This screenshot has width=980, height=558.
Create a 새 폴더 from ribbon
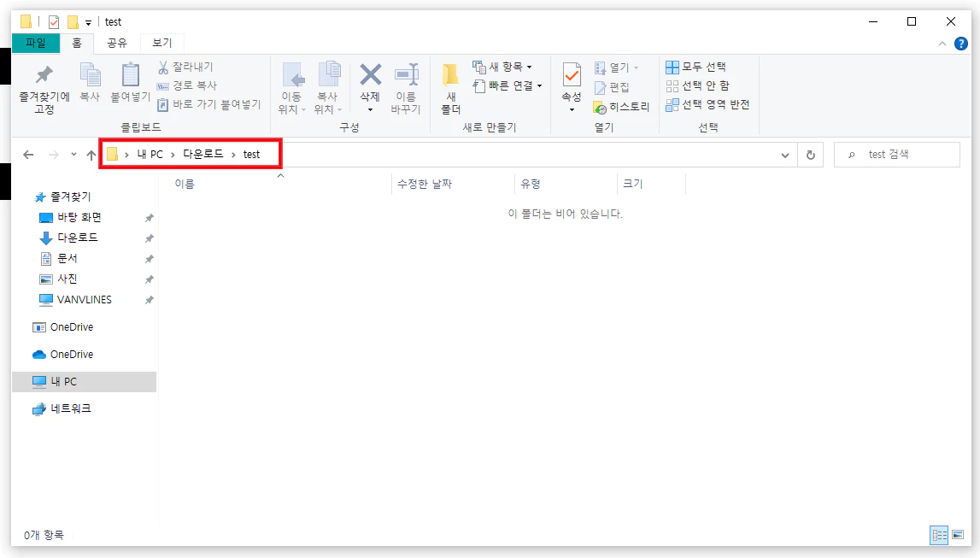(450, 90)
